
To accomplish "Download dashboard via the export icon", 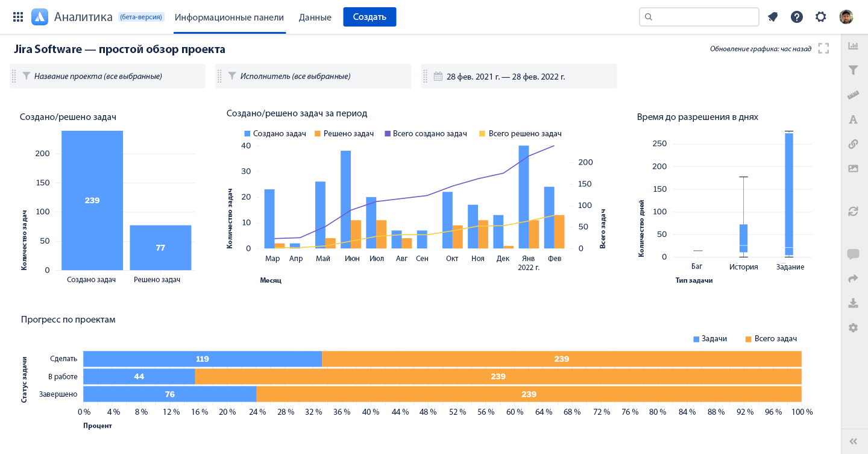I will coord(853,303).
